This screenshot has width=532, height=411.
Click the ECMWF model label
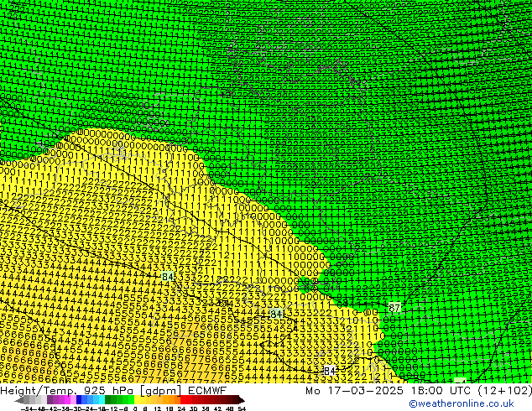pyautogui.click(x=207, y=390)
